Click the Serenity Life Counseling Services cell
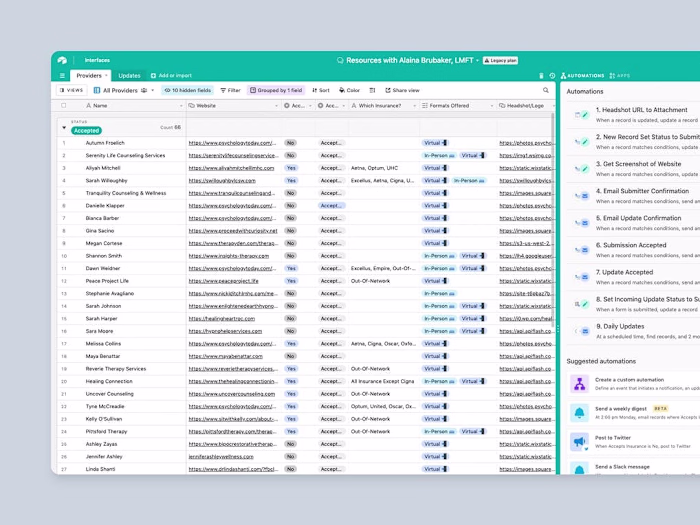 coord(125,155)
